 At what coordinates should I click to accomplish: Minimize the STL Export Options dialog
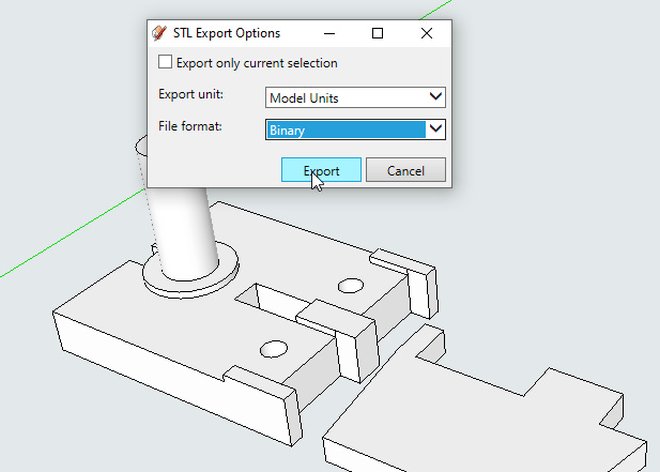tap(329, 33)
